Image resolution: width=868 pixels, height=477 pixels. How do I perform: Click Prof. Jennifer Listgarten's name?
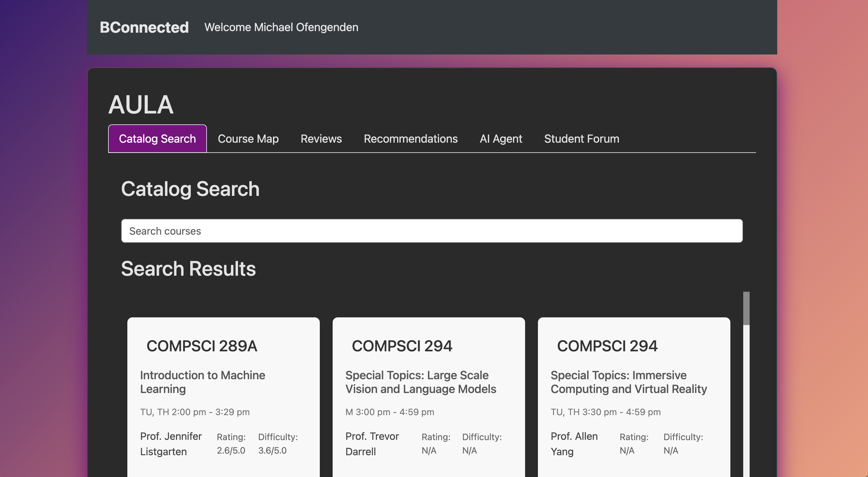click(171, 444)
